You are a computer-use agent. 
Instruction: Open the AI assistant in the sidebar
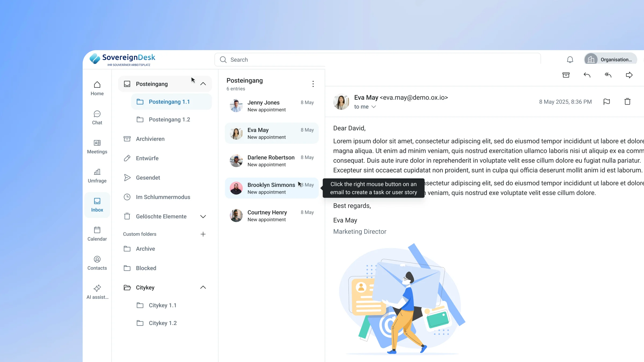[x=97, y=292]
